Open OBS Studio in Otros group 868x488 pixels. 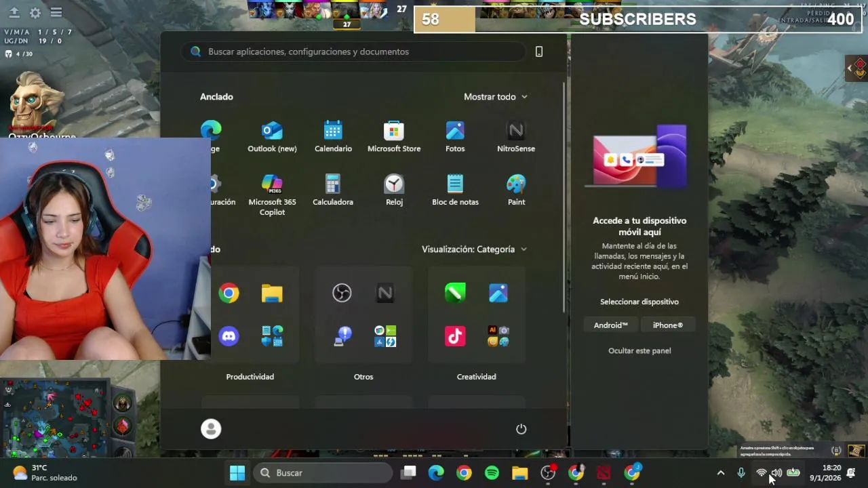click(x=342, y=293)
